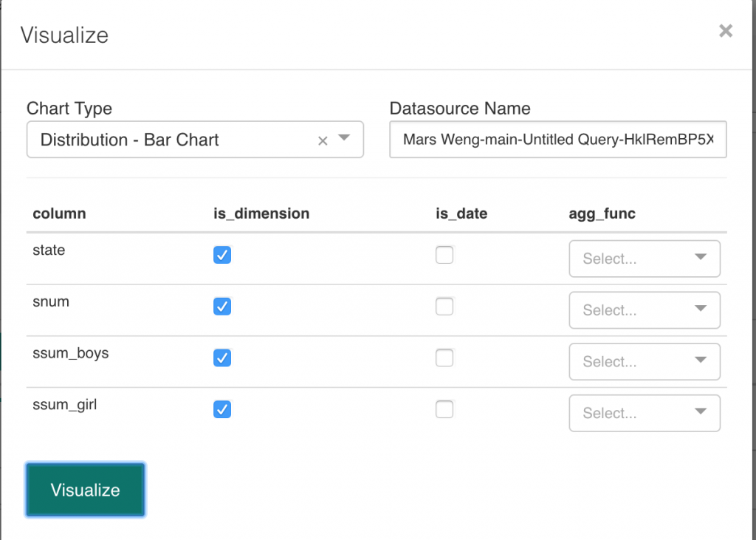This screenshot has width=756, height=540.
Task: Uncheck is_dimension for snum column
Action: point(222,307)
